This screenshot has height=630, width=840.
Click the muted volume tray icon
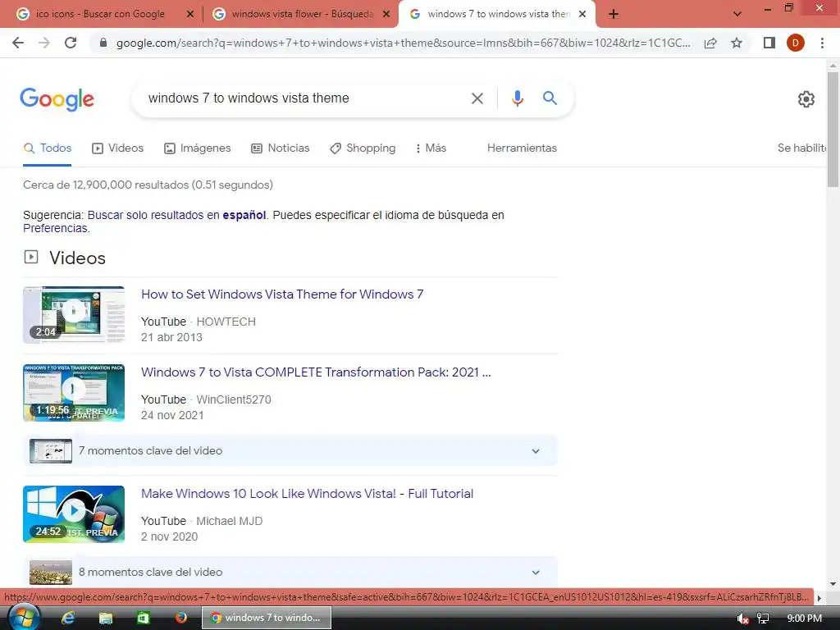(742, 619)
